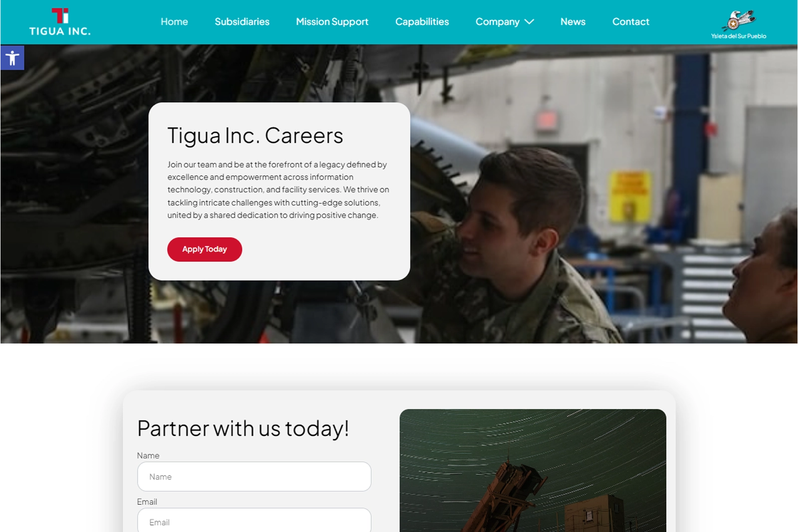
Task: Click the Apply Today button
Action: pyautogui.click(x=204, y=249)
